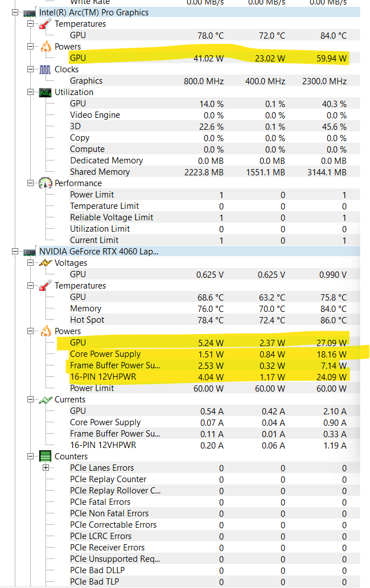Image resolution: width=370 pixels, height=588 pixels.
Task: Click the graph icon beside Utilization
Action: (45, 92)
